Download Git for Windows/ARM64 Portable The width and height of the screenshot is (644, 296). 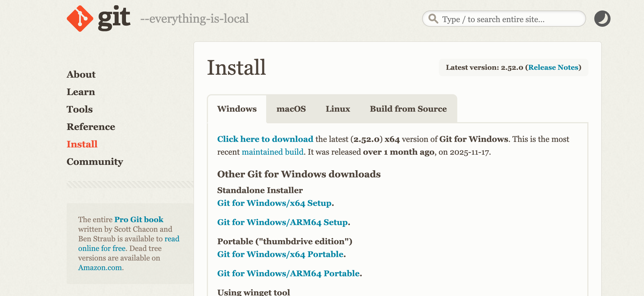point(289,273)
